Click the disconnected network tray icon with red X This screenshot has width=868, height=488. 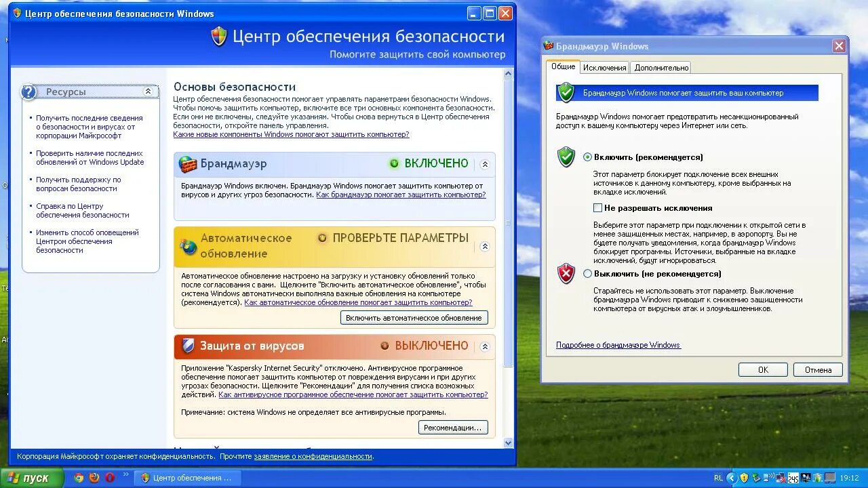point(781,478)
